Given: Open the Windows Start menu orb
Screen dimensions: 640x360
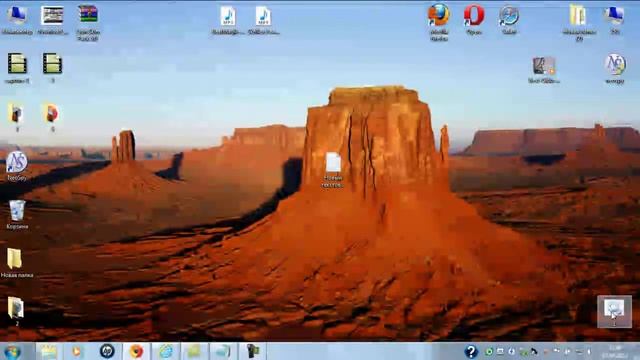Looking at the screenshot, I should click(x=12, y=351).
